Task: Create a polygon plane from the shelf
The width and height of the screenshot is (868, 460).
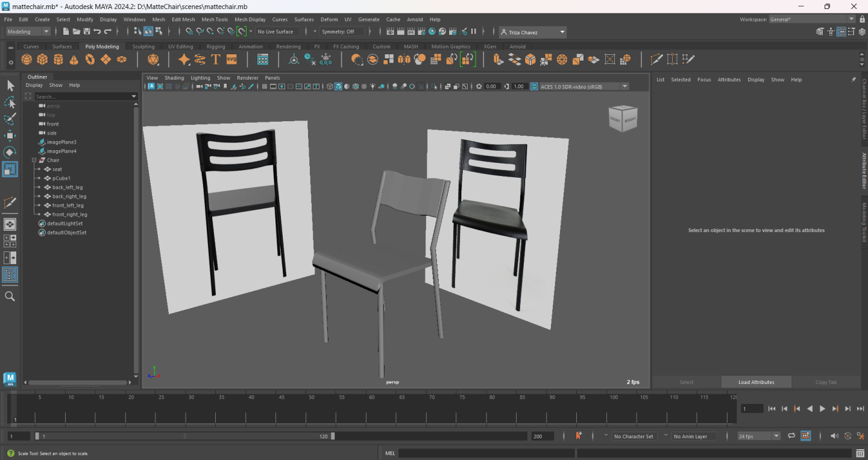Action: (105, 59)
